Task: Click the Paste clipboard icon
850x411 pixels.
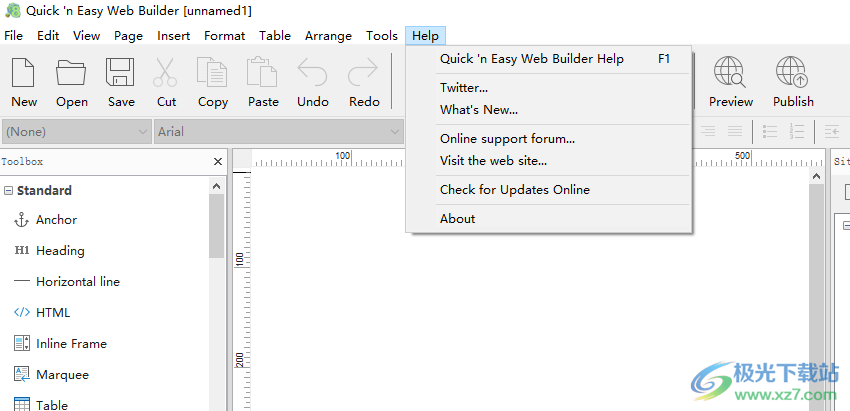Action: click(x=262, y=73)
